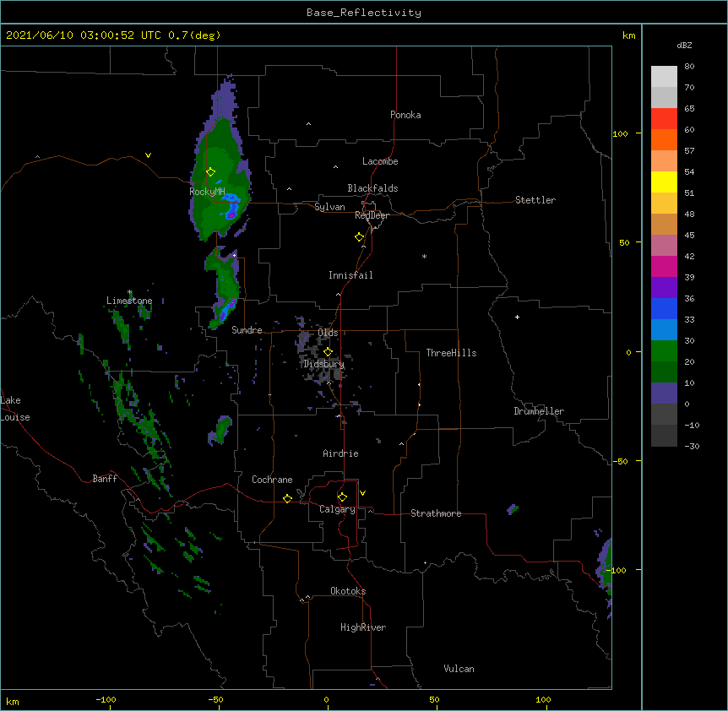This screenshot has width=728, height=711.
Task: Click the yellow V marker northeast of Calgary
Action: 362,493
